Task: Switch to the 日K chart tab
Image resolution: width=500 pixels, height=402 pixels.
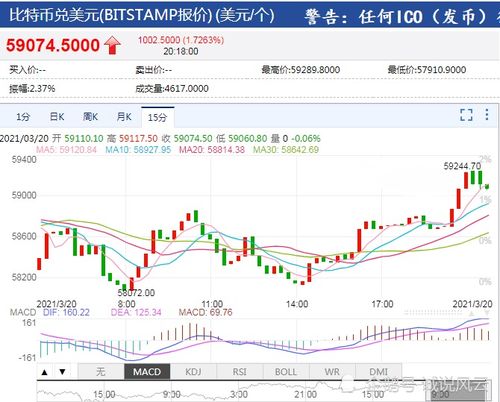Action: 57,117
